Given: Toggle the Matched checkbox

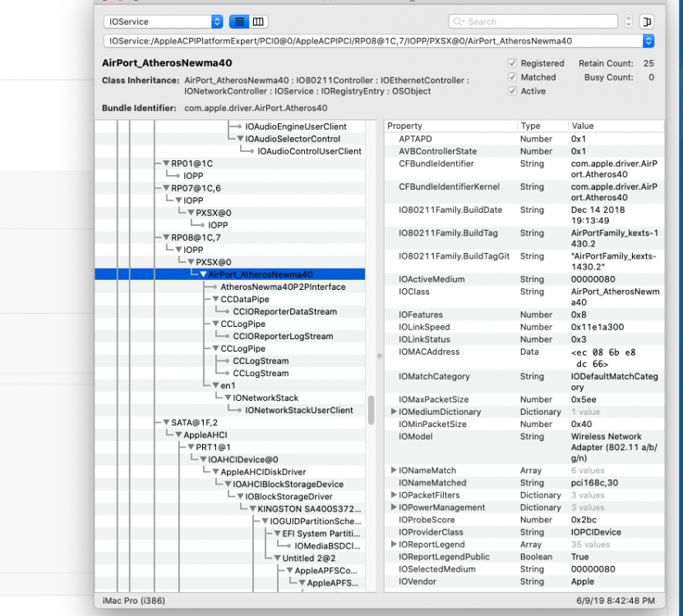Looking at the screenshot, I should coord(512,77).
